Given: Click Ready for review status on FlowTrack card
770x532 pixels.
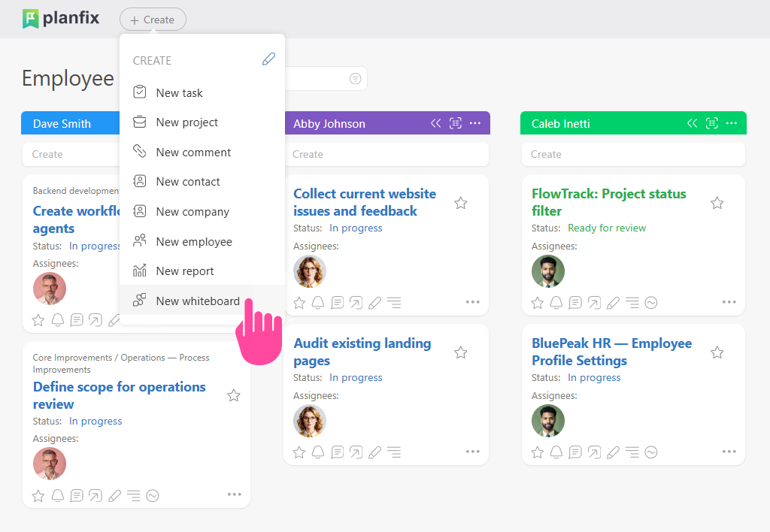Looking at the screenshot, I should coord(607,228).
